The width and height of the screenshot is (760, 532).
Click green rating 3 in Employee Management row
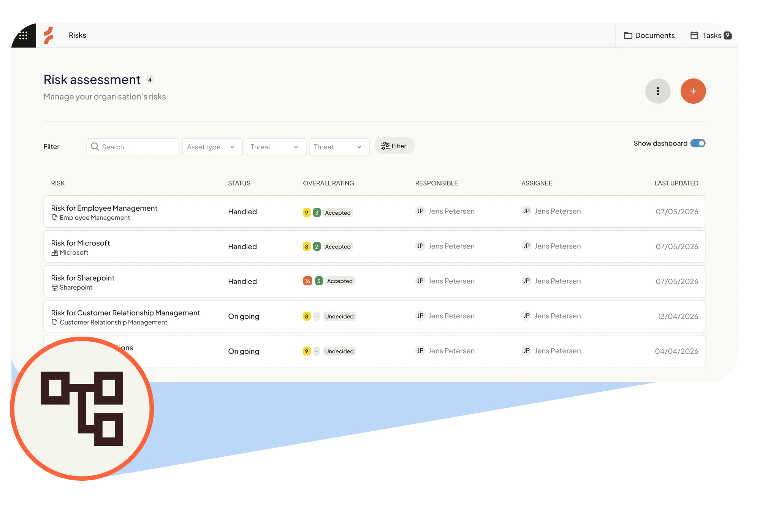point(317,213)
